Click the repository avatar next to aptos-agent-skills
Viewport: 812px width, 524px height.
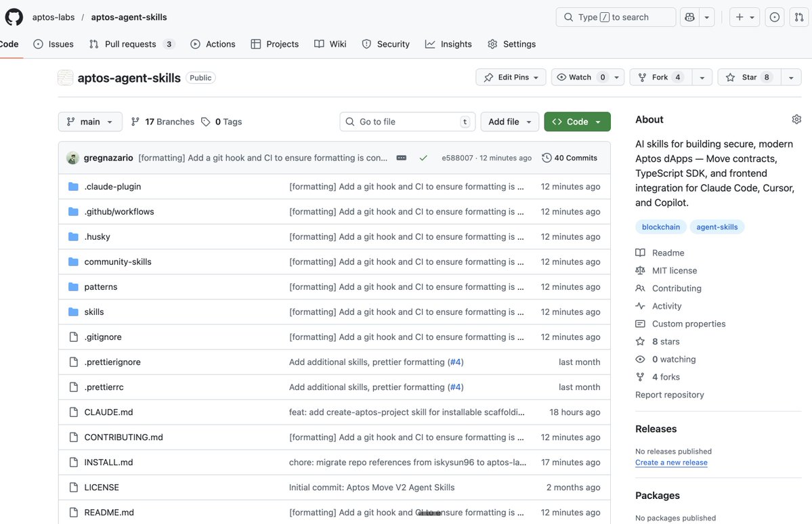pyautogui.click(x=65, y=78)
